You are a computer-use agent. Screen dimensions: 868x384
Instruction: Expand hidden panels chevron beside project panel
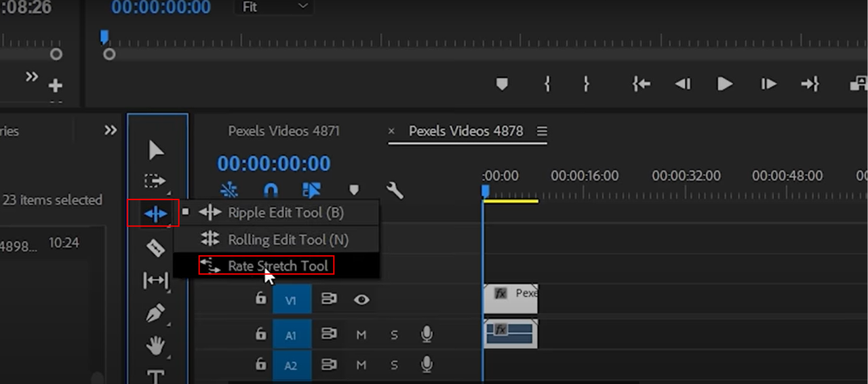point(110,130)
